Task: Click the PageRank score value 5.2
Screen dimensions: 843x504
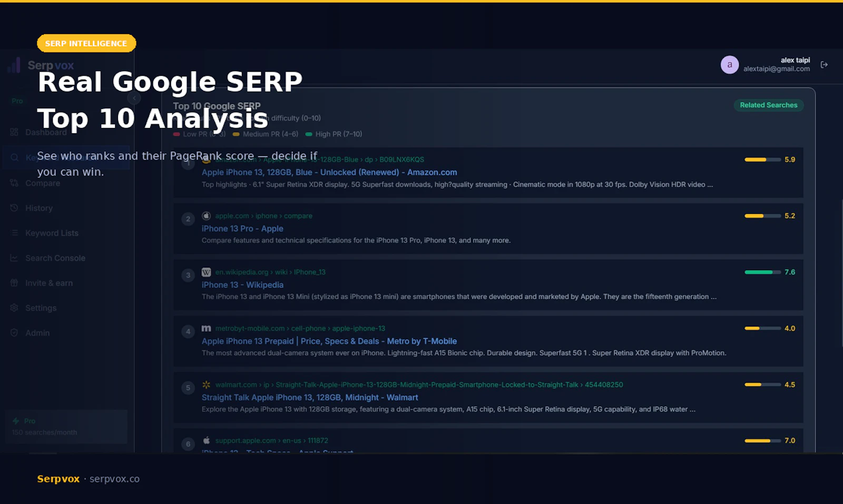Action: 790,216
